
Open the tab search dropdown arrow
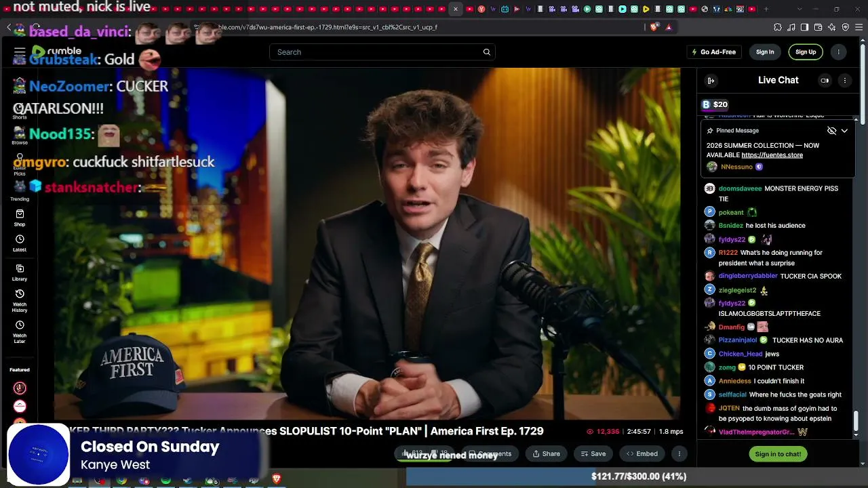click(x=800, y=9)
